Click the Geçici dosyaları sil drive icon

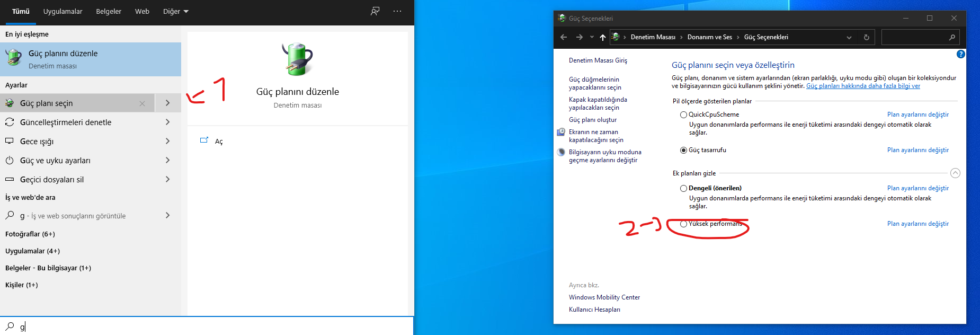10,179
